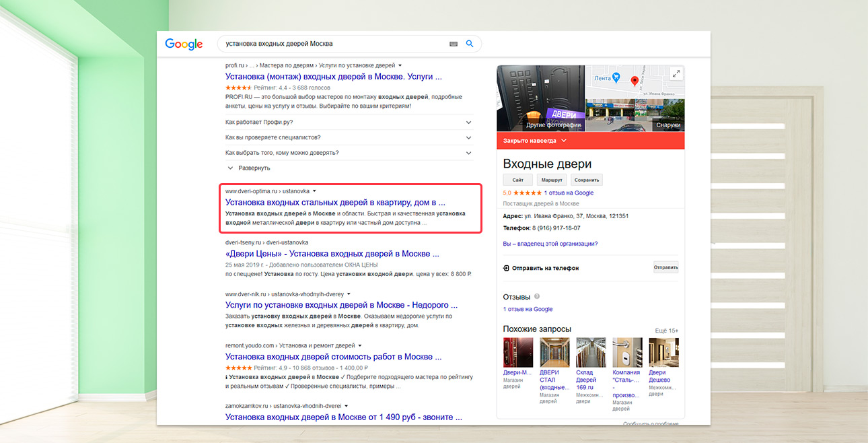The width and height of the screenshot is (868, 443).
Task: Open dropdown arrow next to dveri-optima.ru URL
Action: [314, 191]
